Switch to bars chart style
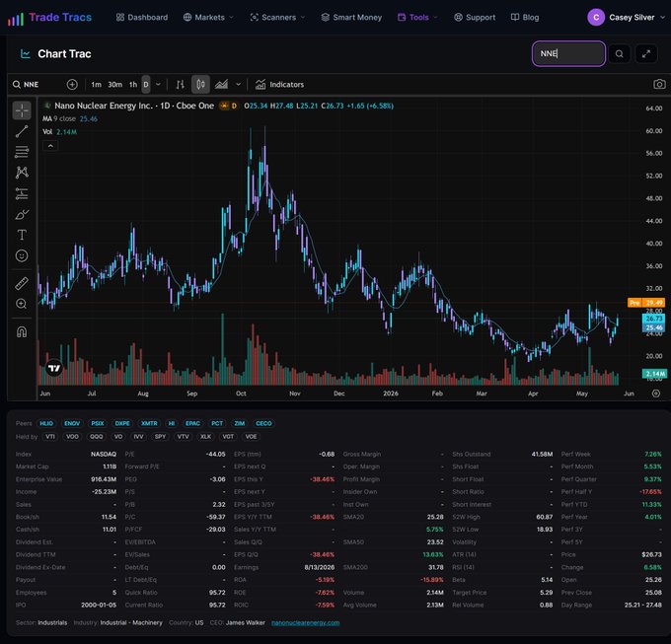 [x=181, y=85]
